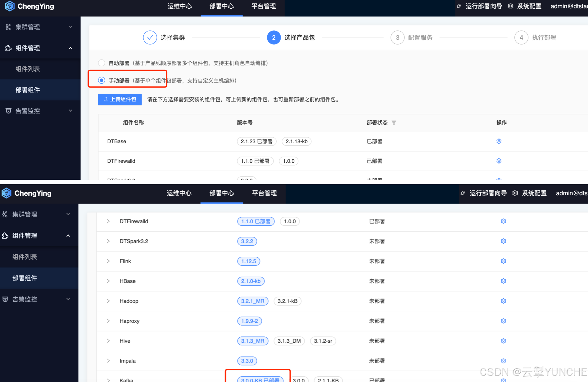The width and height of the screenshot is (588, 382).
Task: Click the gear icon in Flink row
Action: (x=503, y=261)
